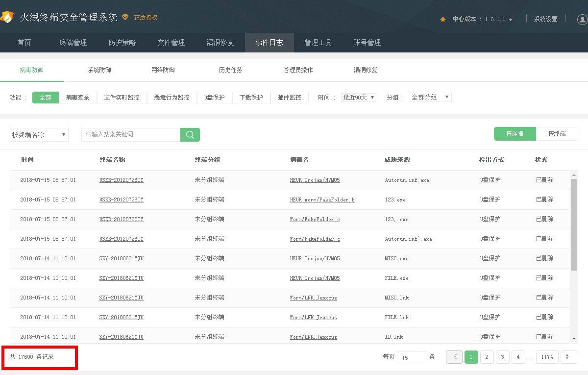Open 首页 main menu

tap(24, 43)
